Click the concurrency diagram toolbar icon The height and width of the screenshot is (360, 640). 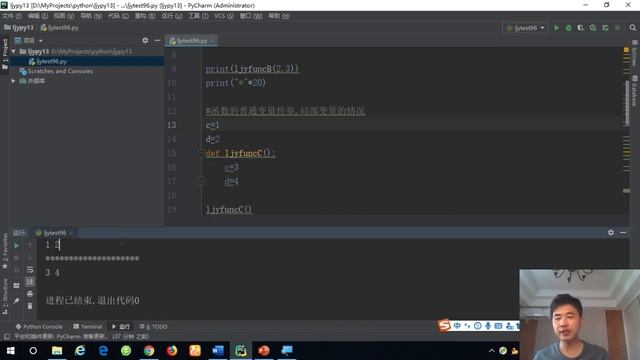[x=605, y=28]
